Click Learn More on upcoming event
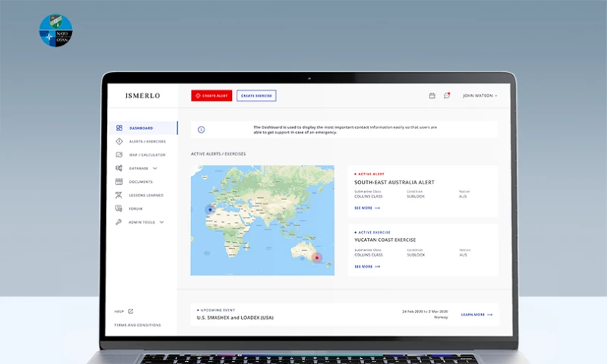 coord(476,315)
